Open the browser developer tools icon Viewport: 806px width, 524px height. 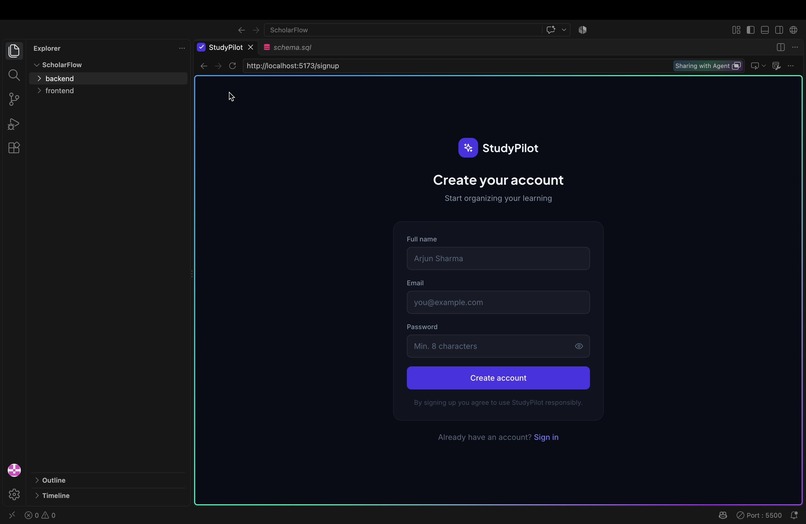776,66
